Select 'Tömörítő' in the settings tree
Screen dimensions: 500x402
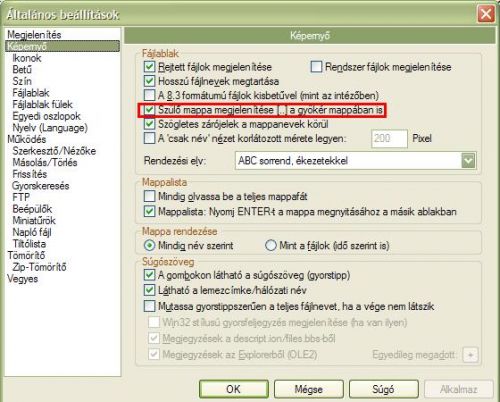pyautogui.click(x=26, y=255)
